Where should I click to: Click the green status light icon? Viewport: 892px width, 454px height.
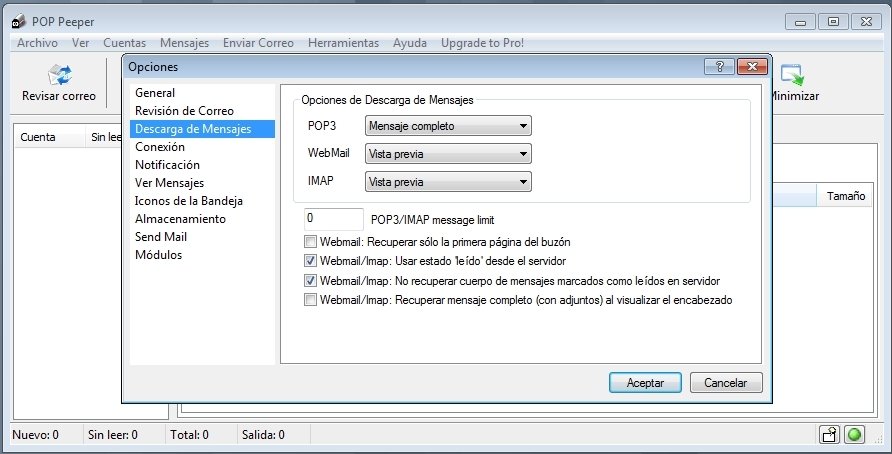(854, 435)
